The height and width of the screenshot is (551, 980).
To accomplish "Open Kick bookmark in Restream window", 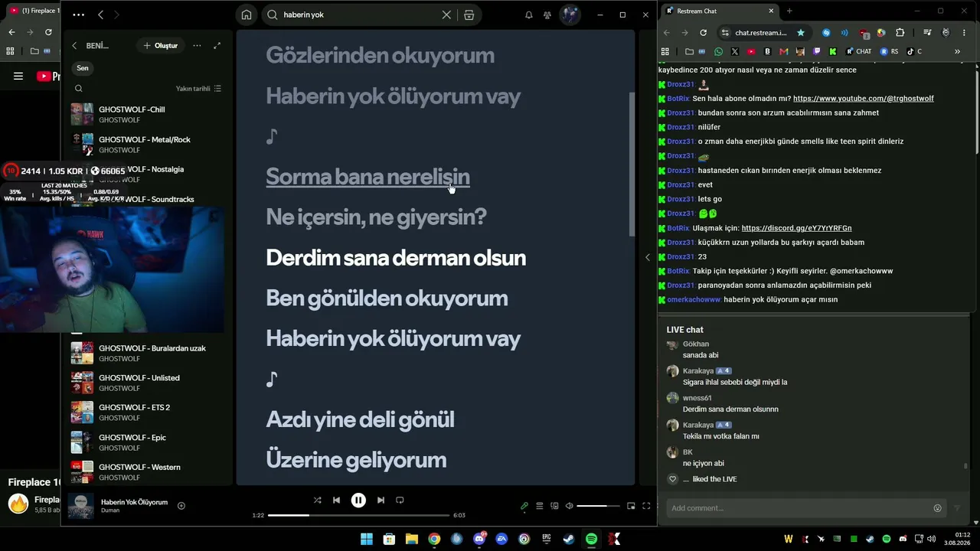I will click(x=833, y=51).
